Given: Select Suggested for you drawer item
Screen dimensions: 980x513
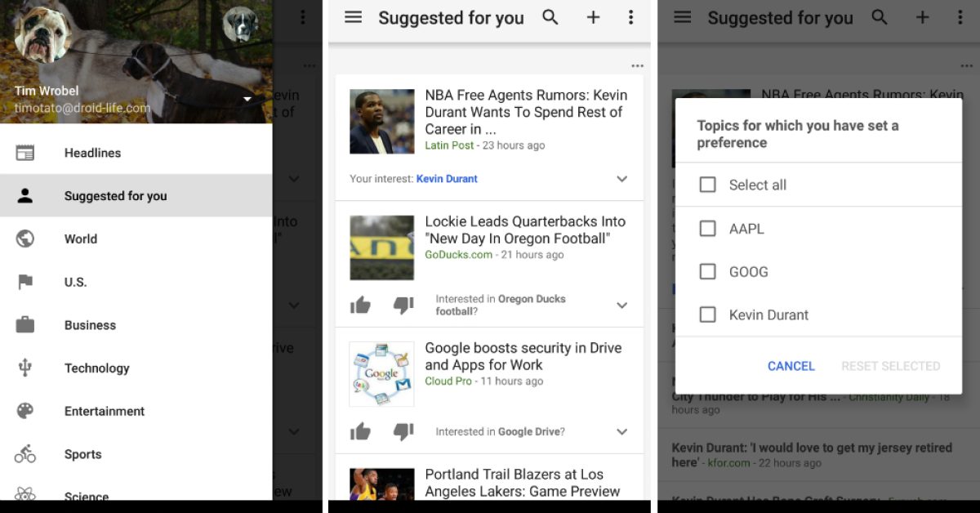Looking at the screenshot, I should click(136, 195).
